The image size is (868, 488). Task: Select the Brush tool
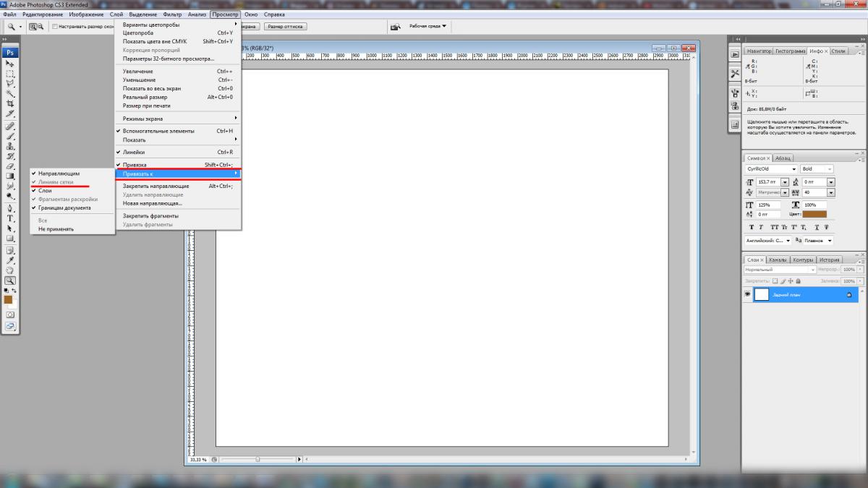pos(11,135)
